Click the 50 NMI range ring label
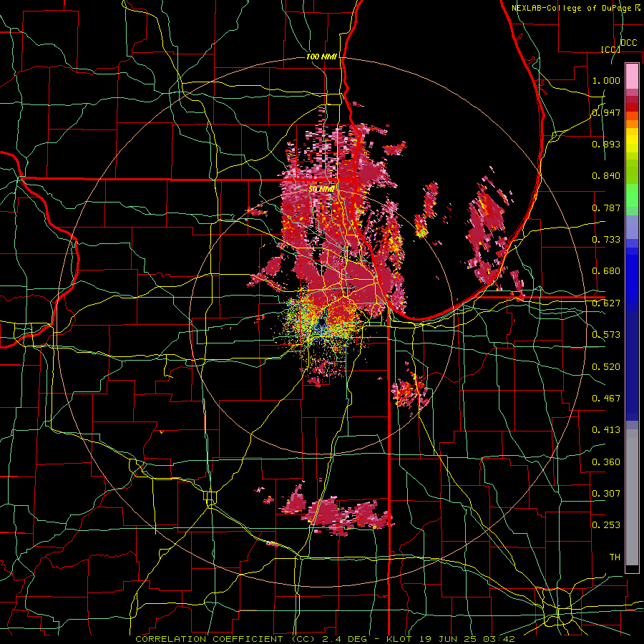Screen dimensions: 644x644 click(x=321, y=190)
